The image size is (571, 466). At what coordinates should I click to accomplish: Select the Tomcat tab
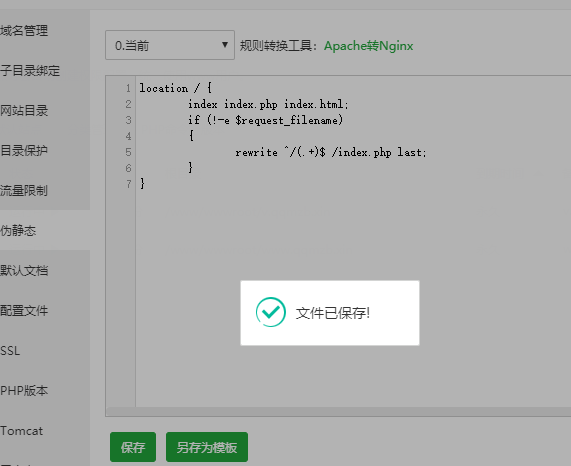21,431
